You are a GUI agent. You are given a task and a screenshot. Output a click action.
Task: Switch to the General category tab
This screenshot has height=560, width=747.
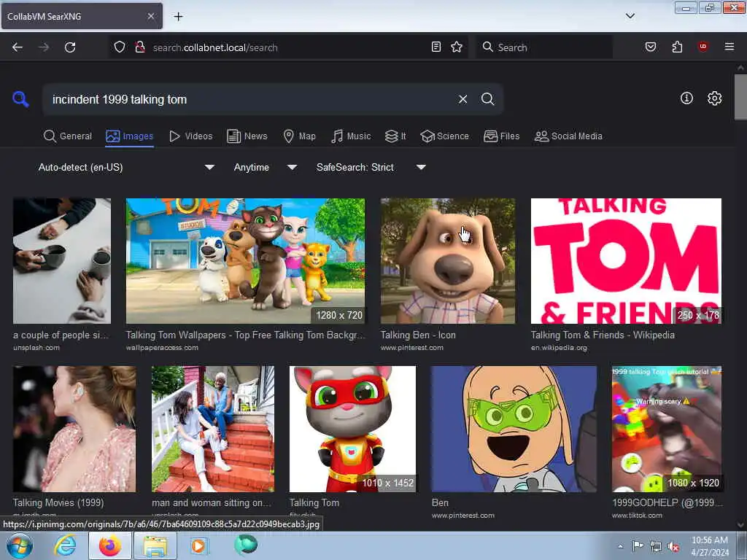click(68, 136)
